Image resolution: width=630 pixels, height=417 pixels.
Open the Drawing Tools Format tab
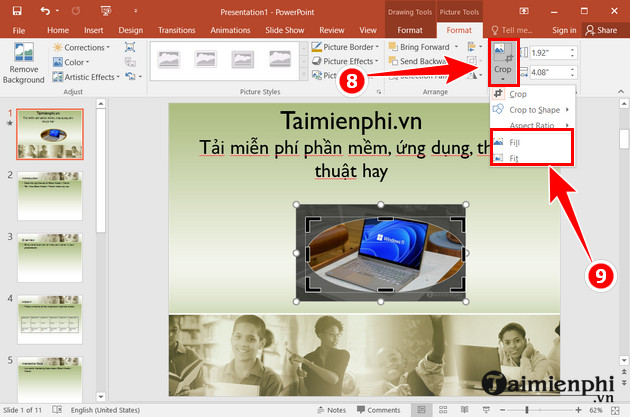coord(410,30)
